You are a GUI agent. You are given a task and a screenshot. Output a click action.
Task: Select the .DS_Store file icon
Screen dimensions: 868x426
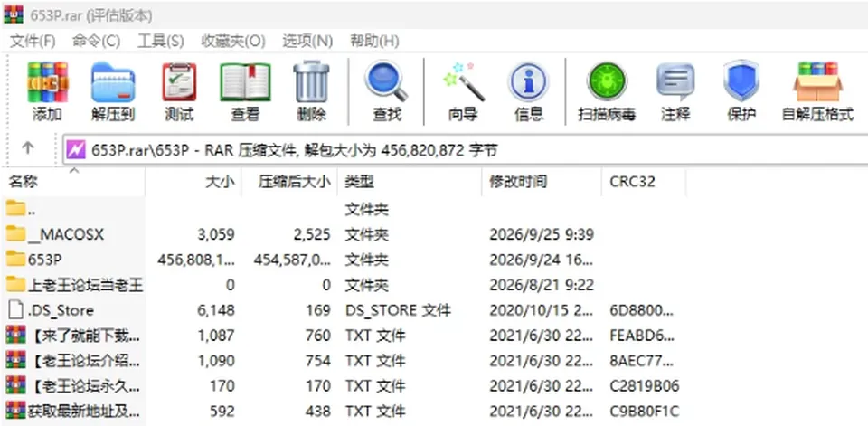(x=15, y=310)
